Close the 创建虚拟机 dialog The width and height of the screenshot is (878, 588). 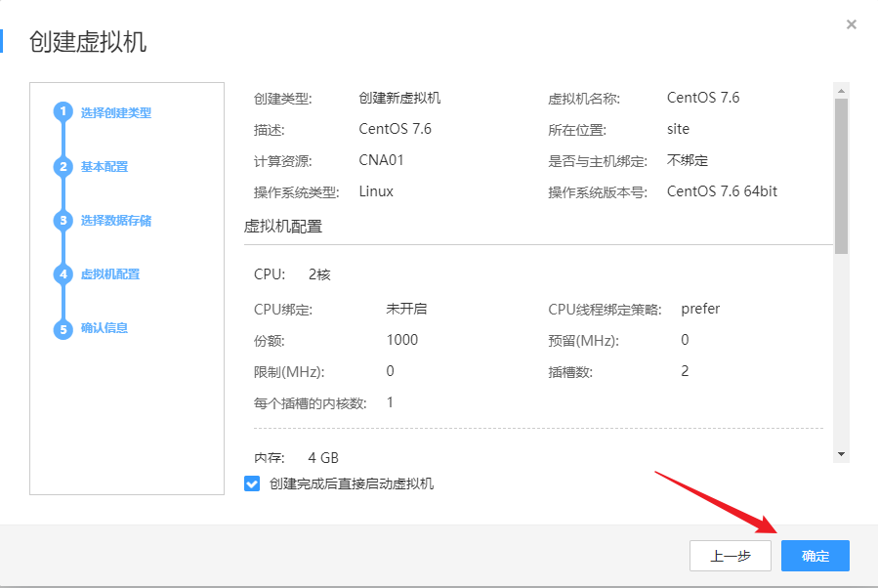851,24
